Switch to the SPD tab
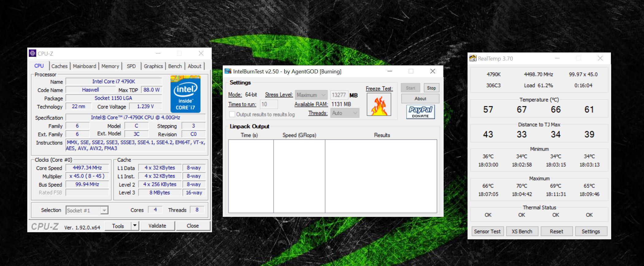The height and width of the screenshot is (266, 644). pos(131,66)
